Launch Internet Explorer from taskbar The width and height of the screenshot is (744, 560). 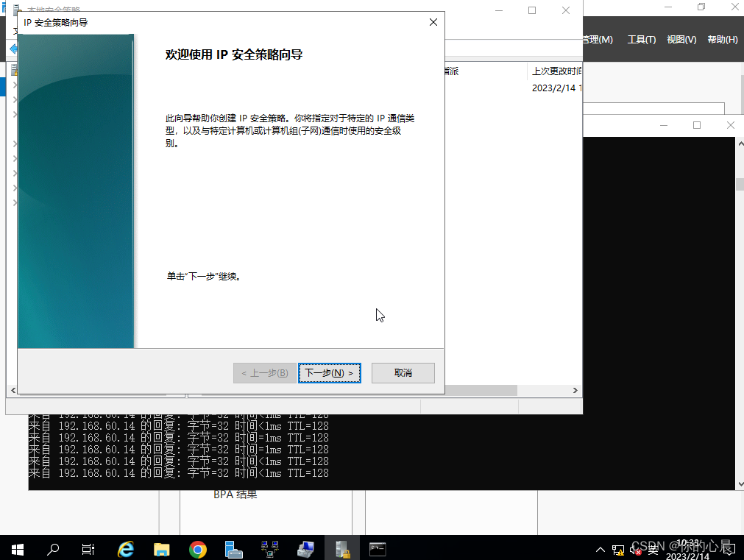[x=126, y=549]
